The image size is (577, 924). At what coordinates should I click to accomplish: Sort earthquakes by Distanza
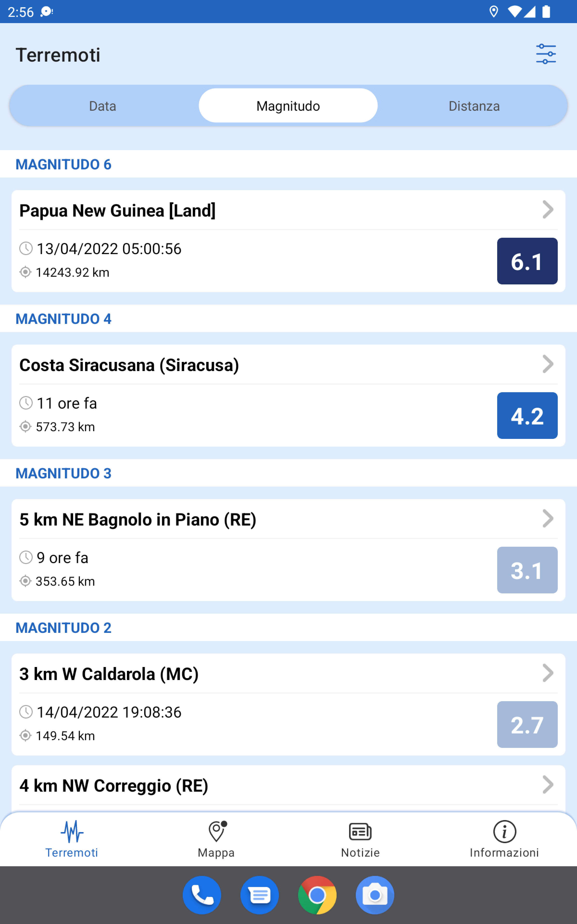pyautogui.click(x=474, y=106)
